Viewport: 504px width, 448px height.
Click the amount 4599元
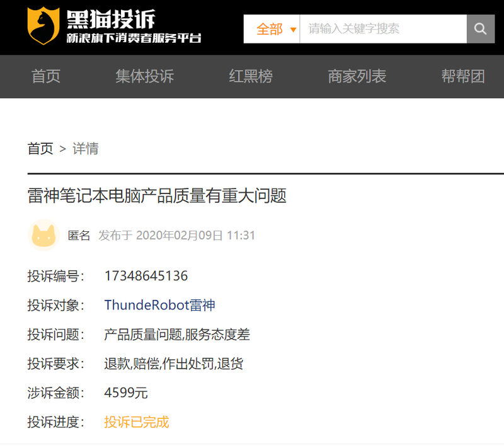point(126,393)
